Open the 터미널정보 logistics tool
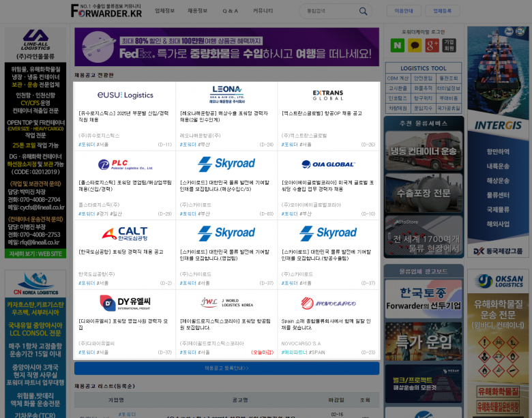This screenshot has width=532, height=418. [x=449, y=88]
